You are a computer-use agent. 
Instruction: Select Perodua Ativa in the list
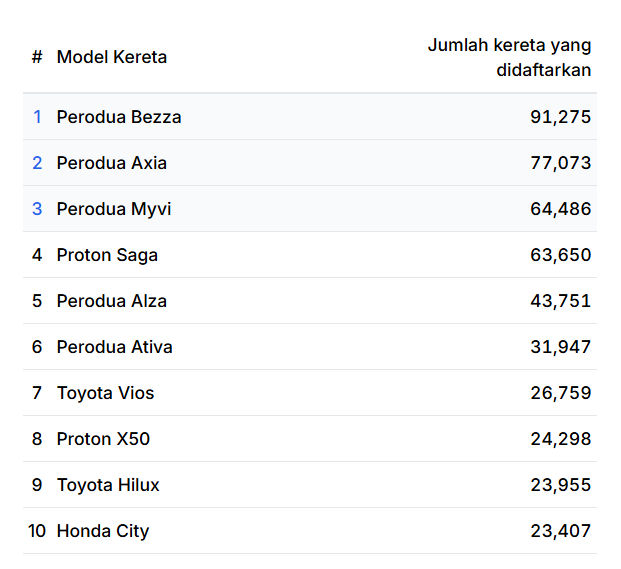114,347
